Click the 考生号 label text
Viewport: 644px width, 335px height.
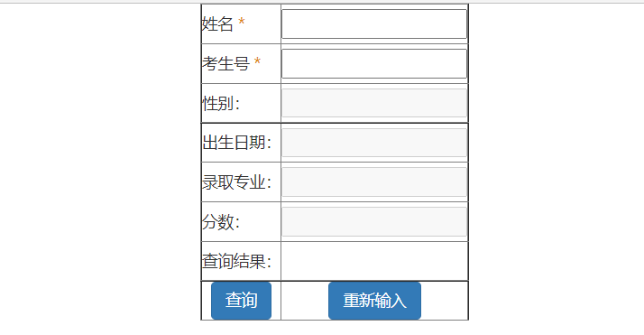225,64
